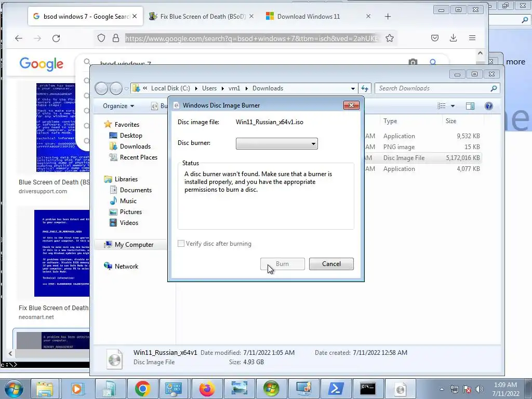This screenshot has width=532, height=399.
Task: Open PowerShell taskbar icon
Action: 336,389
